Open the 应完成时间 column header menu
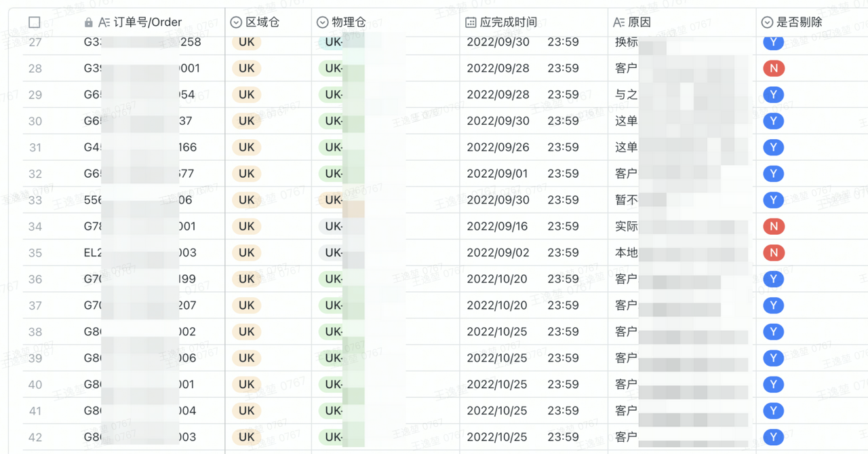Screen dimensions: 868x454 point(509,22)
